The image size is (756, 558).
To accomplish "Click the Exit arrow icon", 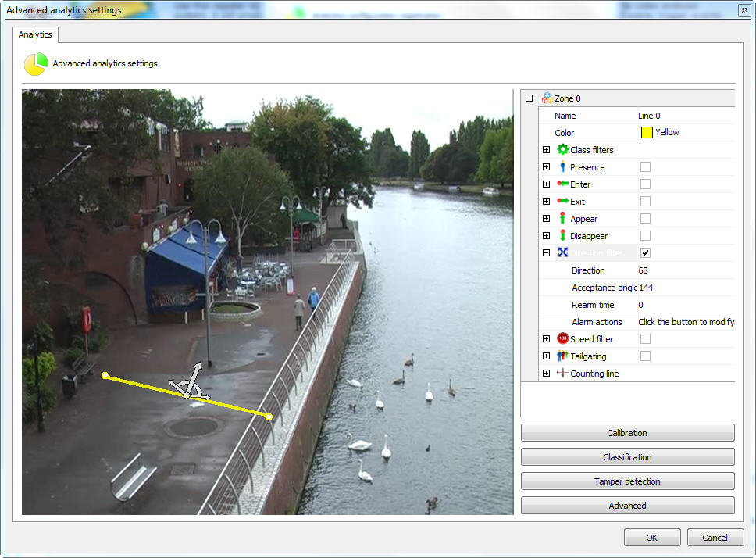I will [x=562, y=201].
